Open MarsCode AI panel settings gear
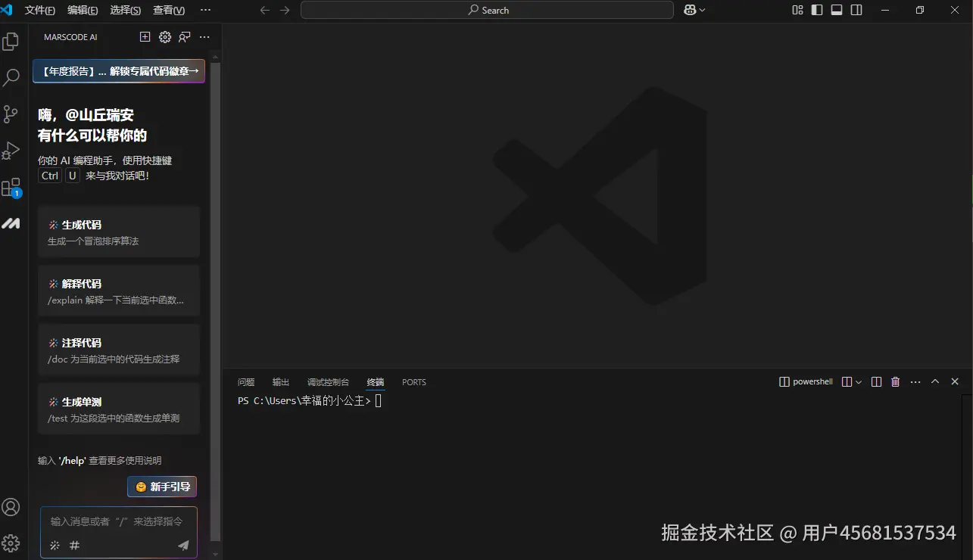Viewport: 973px width, 560px height. coord(165,36)
